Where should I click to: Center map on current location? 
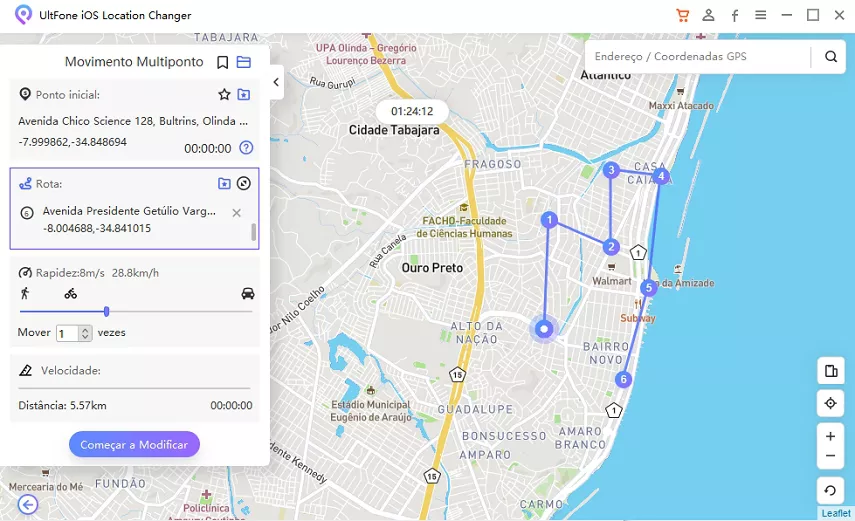[830, 403]
